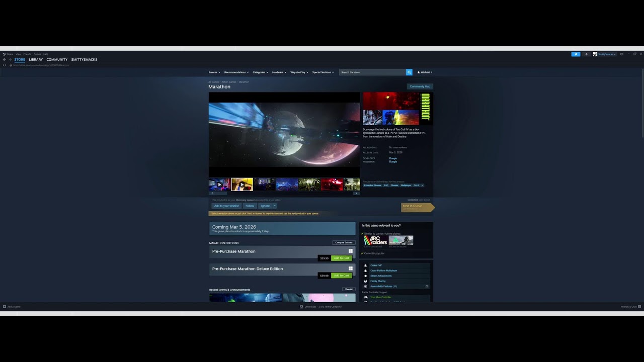The image size is (644, 362).
Task: Click the page vertical scrollbar
Action: click(x=642, y=103)
